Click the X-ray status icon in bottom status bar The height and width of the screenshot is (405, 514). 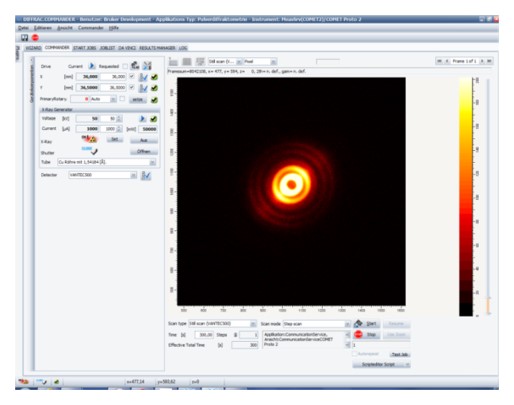coord(23,381)
